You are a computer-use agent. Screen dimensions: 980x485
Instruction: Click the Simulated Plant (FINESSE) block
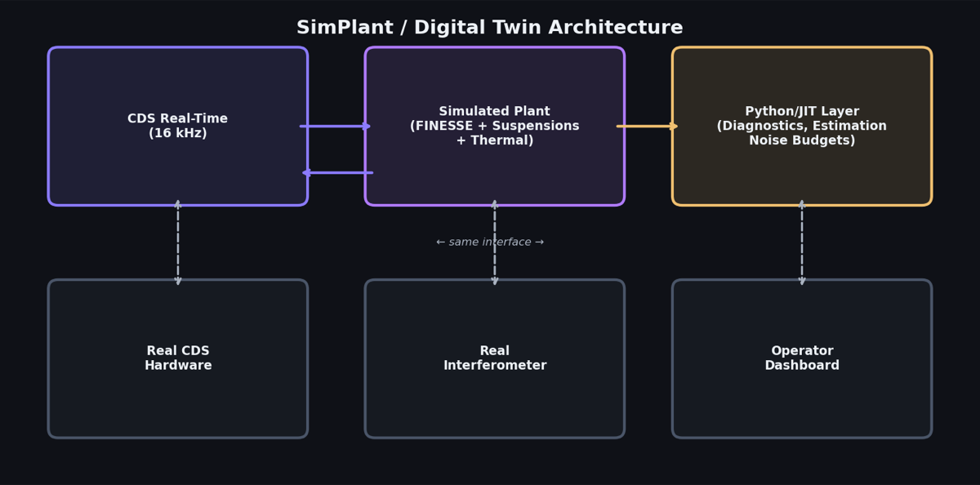494,125
